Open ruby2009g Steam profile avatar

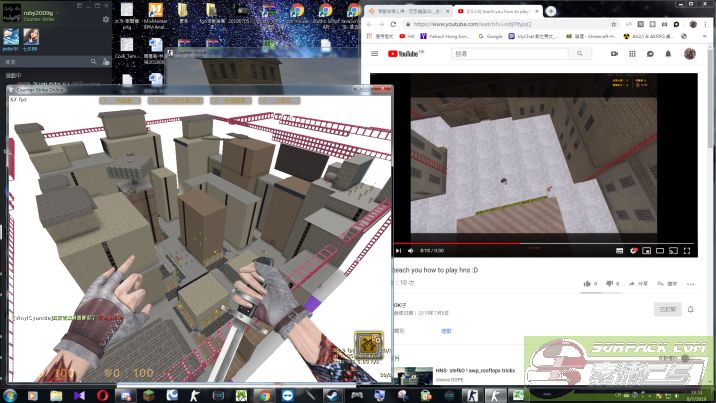coord(12,13)
